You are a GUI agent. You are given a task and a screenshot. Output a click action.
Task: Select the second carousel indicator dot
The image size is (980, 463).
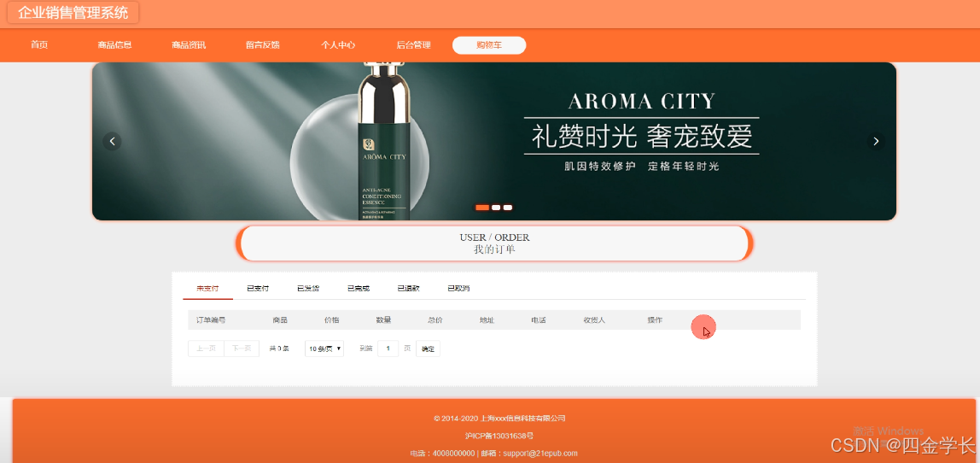point(496,207)
